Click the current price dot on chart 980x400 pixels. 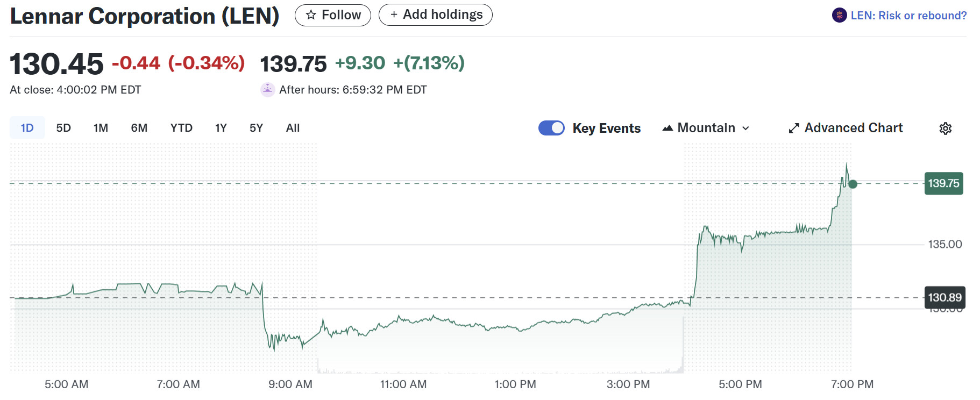853,184
